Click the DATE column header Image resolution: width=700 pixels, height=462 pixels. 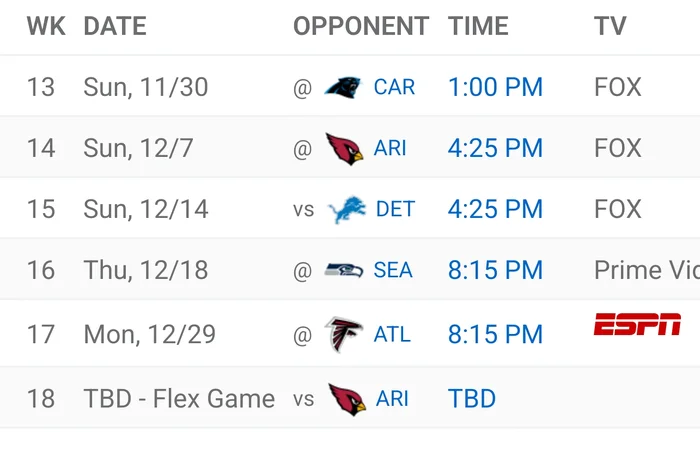click(x=115, y=26)
